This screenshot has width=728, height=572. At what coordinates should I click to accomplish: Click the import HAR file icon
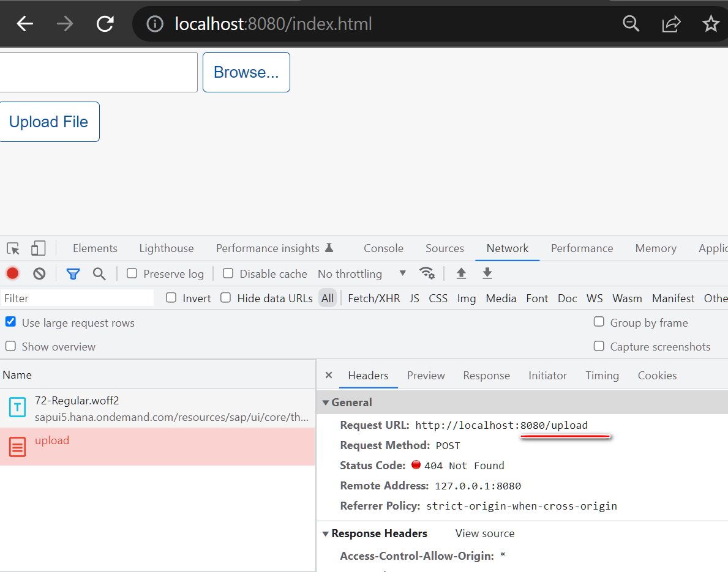pos(462,273)
